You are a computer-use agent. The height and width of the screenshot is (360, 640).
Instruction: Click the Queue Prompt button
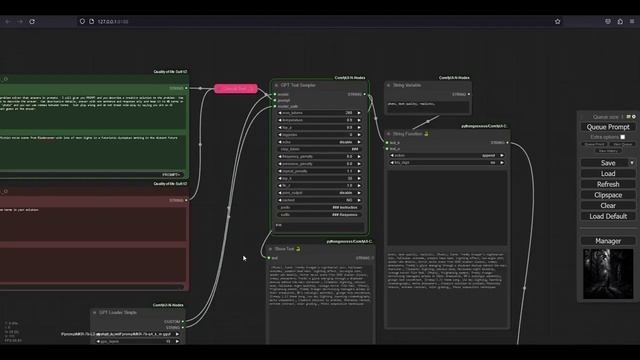pos(608,127)
